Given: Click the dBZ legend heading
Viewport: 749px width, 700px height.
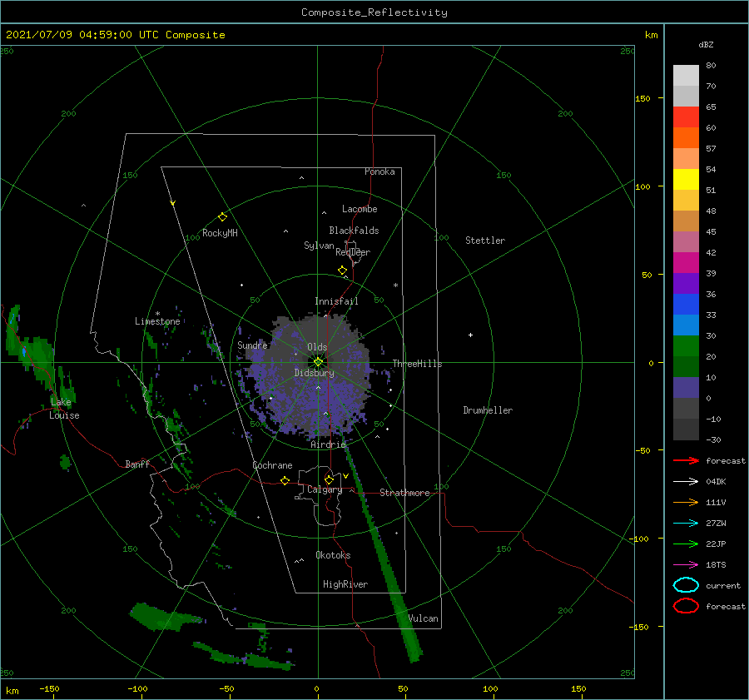Looking at the screenshot, I should pos(706,44).
